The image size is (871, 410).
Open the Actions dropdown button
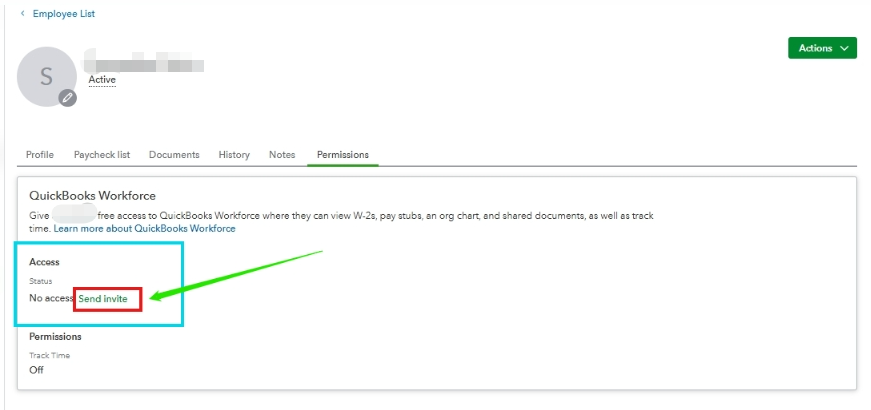pos(822,48)
